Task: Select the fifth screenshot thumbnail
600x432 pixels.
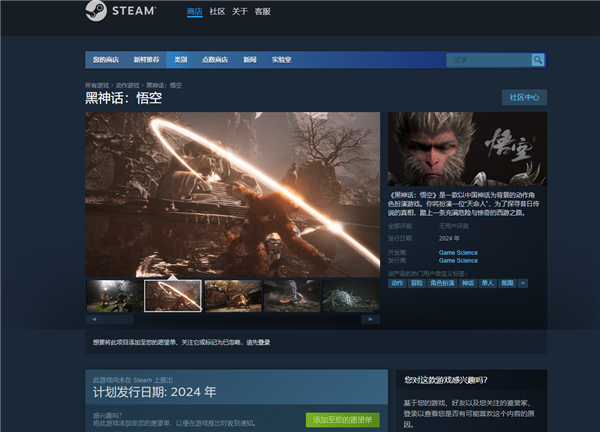Action: [x=351, y=296]
